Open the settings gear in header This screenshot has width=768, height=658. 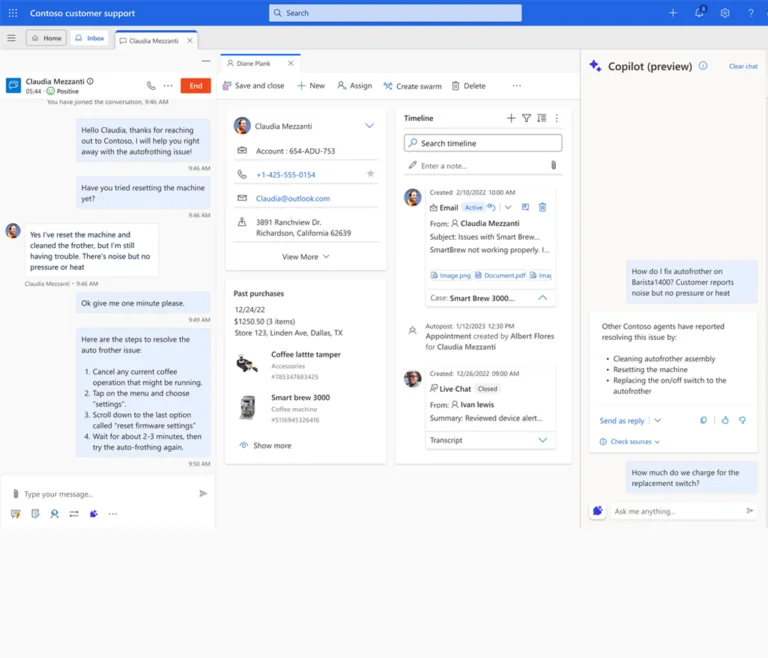pyautogui.click(x=725, y=13)
